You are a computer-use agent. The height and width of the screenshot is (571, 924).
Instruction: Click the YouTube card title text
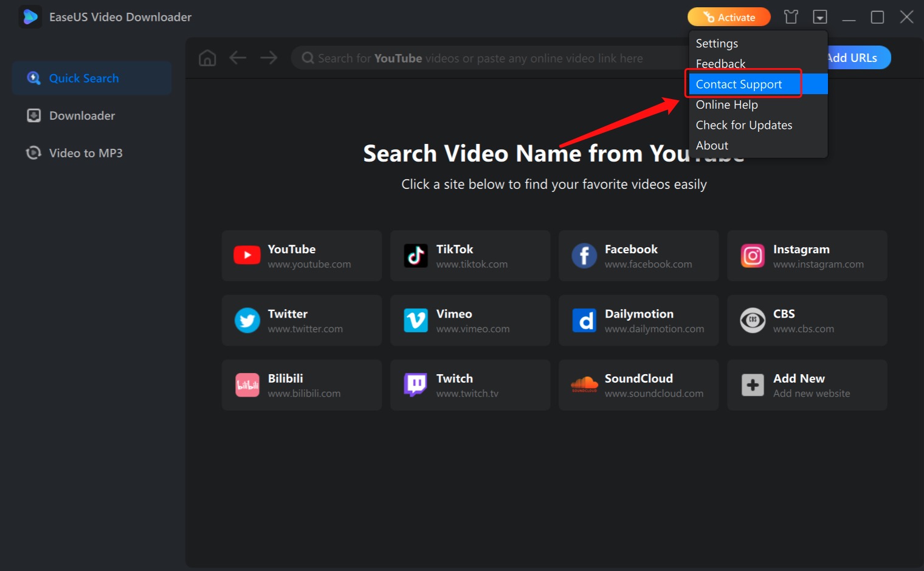click(292, 249)
